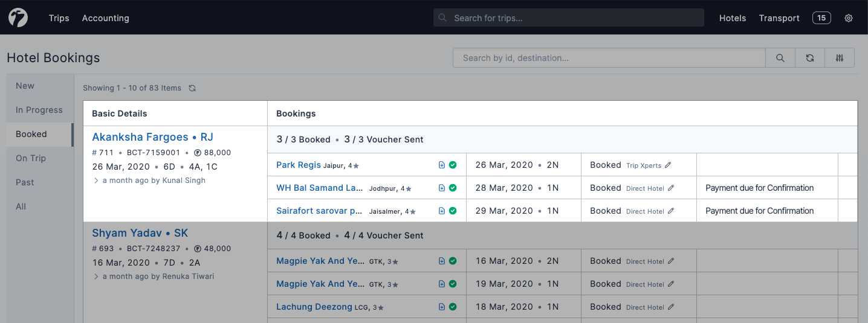Open the Lachung Deezong hotel link
This screenshot has width=868, height=323.
pos(314,307)
